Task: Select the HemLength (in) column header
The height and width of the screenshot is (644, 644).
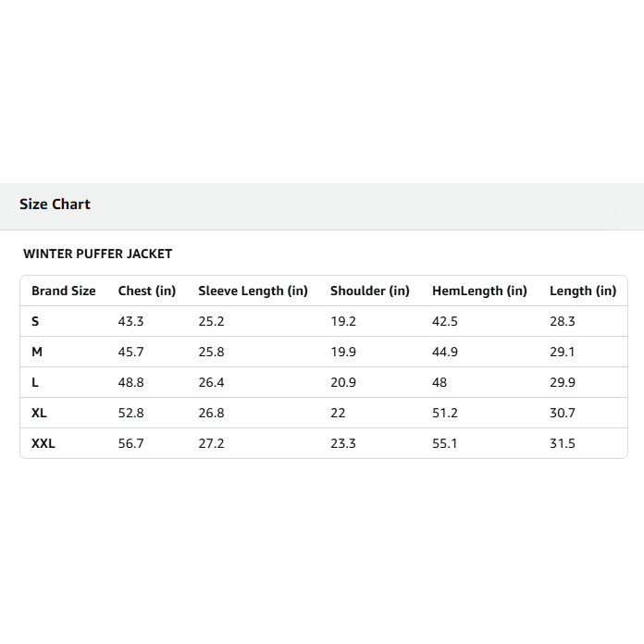Action: [479, 291]
